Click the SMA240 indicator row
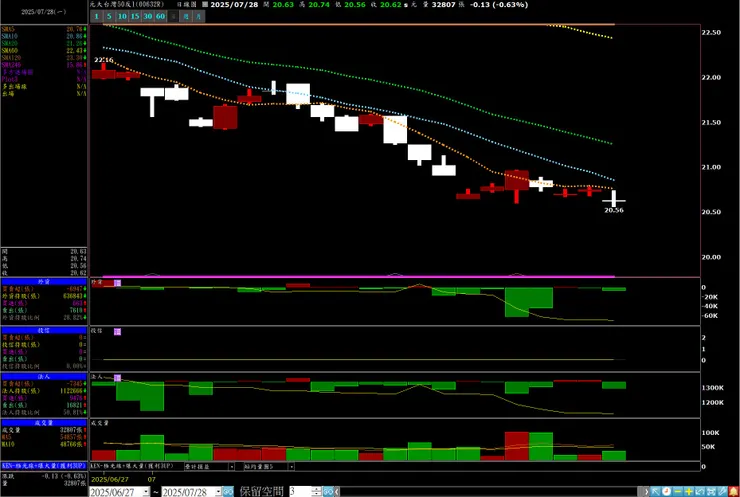Screen dimensions: 740x497 pyautogui.click(x=44, y=65)
